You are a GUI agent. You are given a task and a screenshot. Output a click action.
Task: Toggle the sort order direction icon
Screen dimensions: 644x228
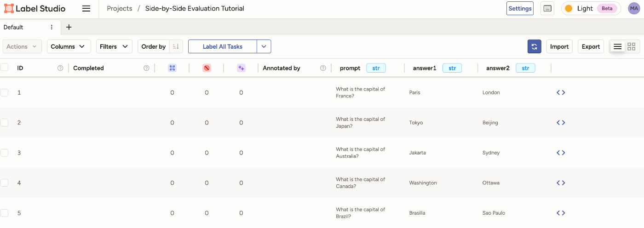(175, 46)
